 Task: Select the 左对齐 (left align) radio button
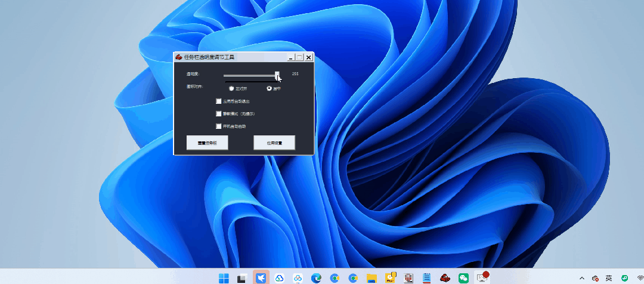[231, 88]
